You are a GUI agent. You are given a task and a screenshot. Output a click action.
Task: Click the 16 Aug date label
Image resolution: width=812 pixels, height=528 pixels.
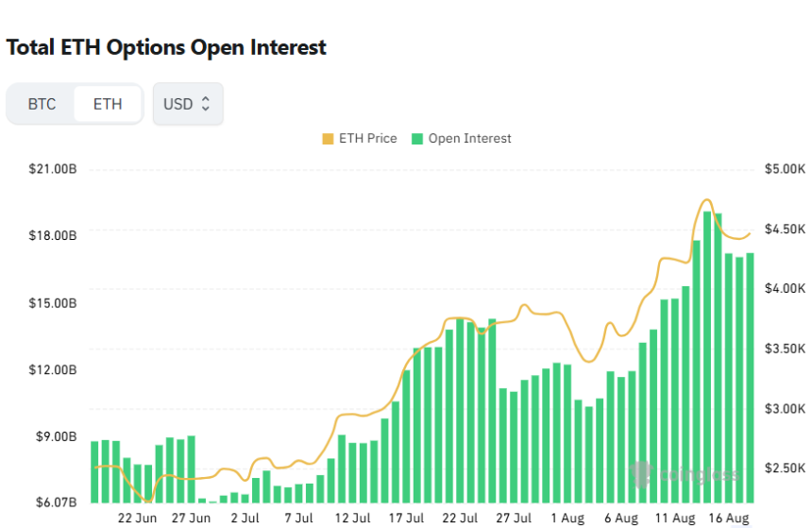coord(729,519)
